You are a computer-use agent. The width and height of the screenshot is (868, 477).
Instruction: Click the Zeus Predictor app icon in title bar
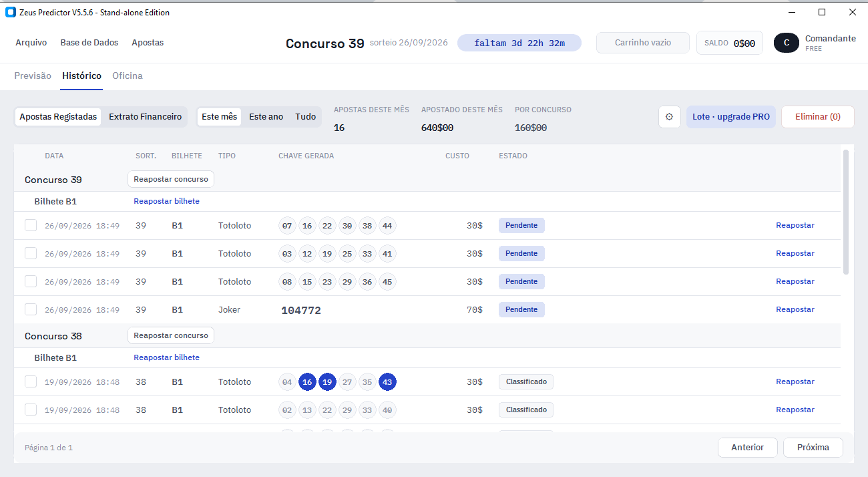click(10, 13)
